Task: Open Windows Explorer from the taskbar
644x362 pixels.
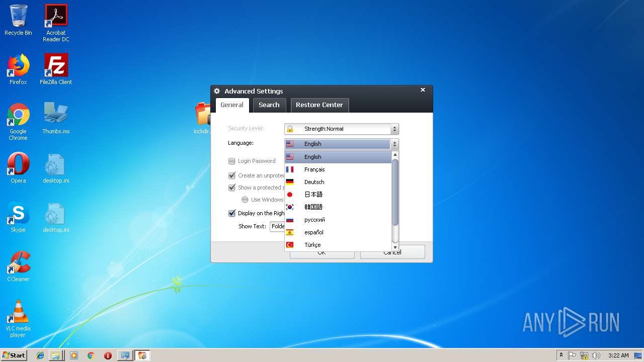Action: tap(56, 355)
